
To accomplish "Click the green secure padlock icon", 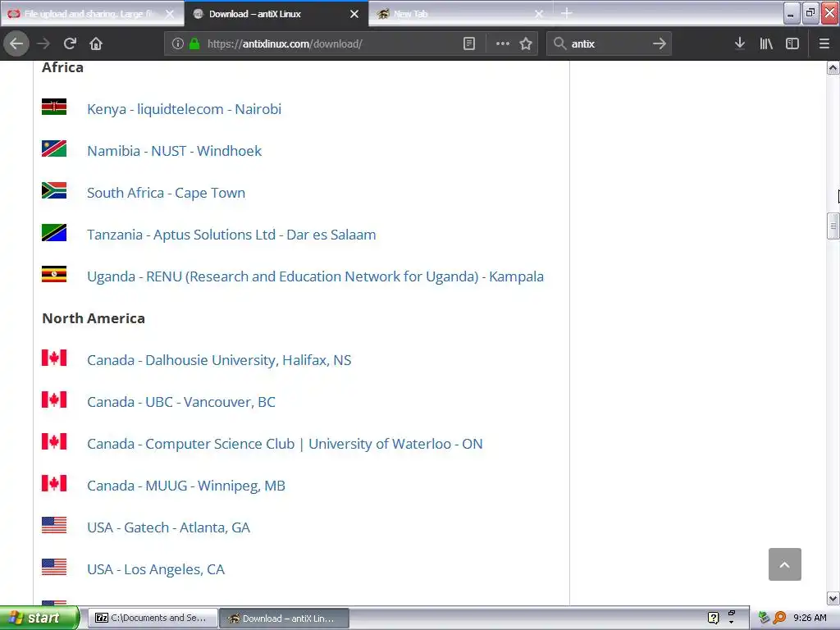I will point(194,44).
